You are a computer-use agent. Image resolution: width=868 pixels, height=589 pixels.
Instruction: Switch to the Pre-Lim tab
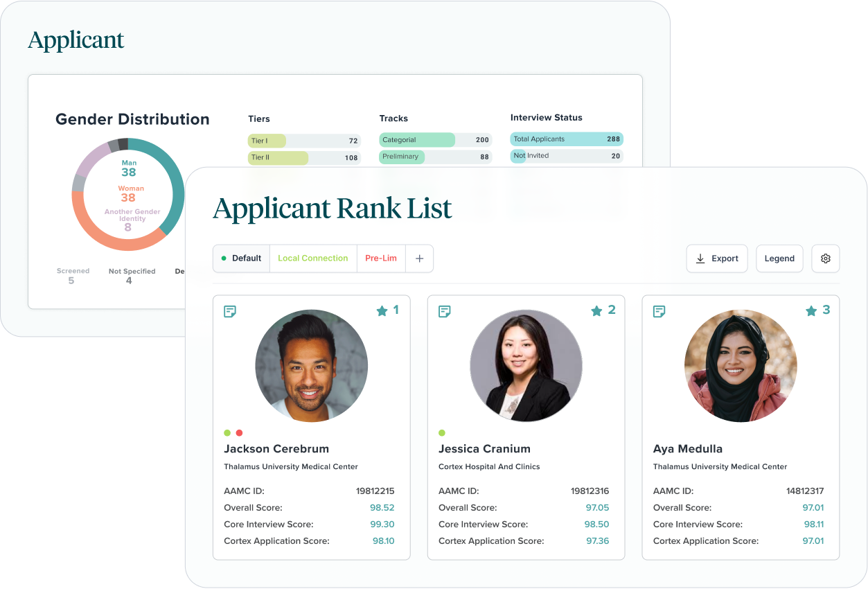tap(380, 258)
